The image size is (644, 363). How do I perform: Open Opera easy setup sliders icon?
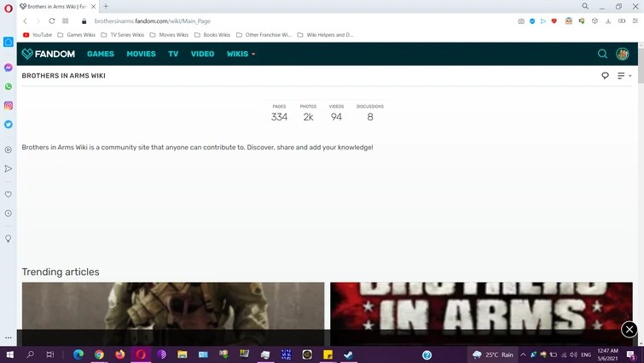(x=635, y=21)
